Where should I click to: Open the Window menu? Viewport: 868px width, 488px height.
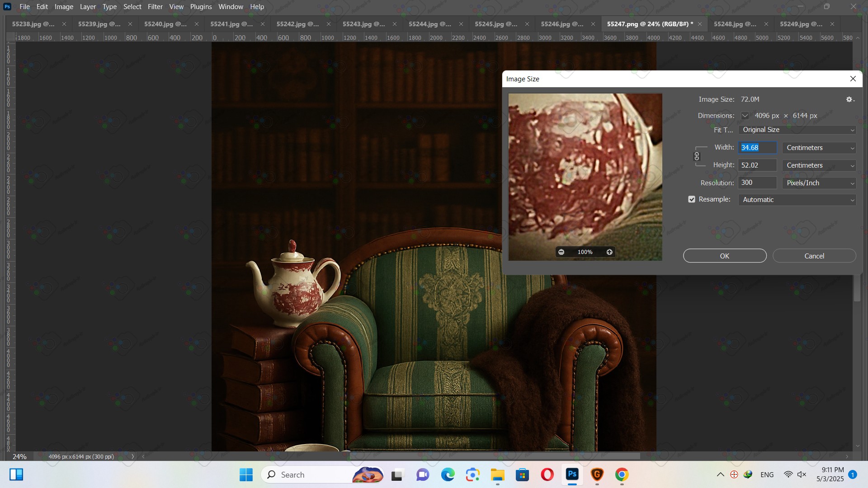(x=231, y=7)
